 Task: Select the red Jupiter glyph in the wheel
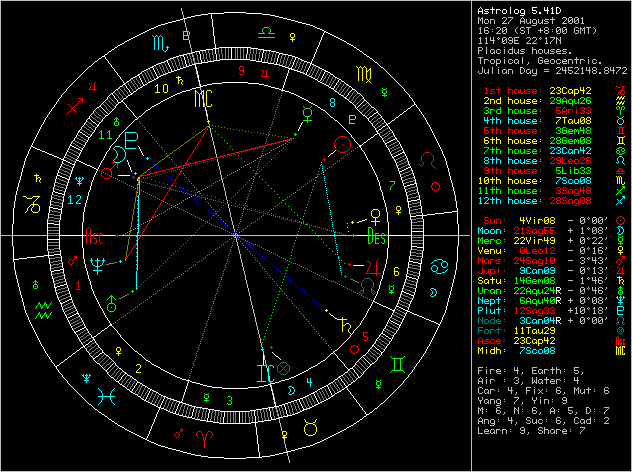[372, 267]
